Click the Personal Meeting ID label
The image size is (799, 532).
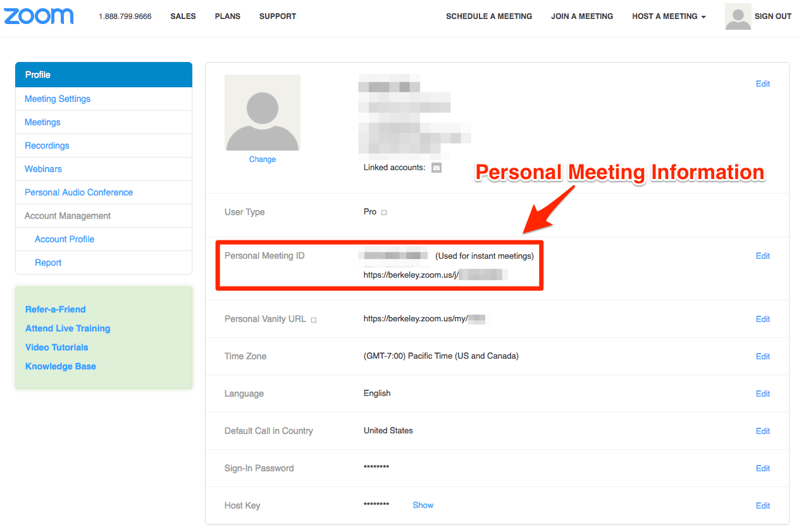[264, 256]
